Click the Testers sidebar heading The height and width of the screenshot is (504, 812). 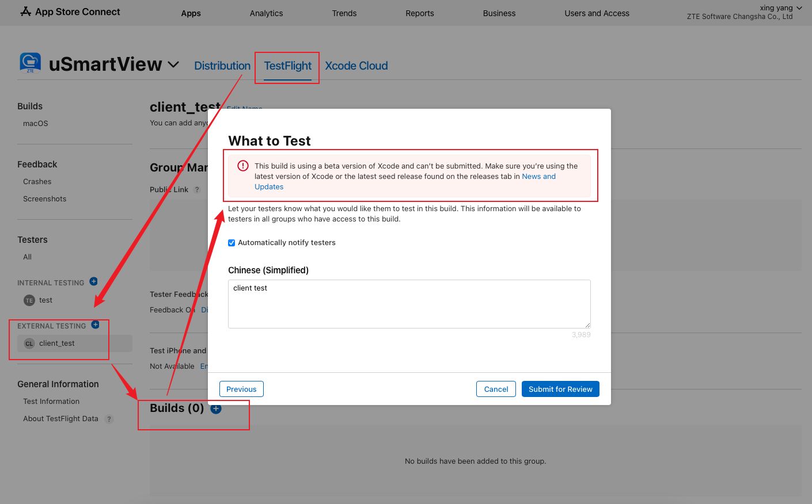pos(32,240)
